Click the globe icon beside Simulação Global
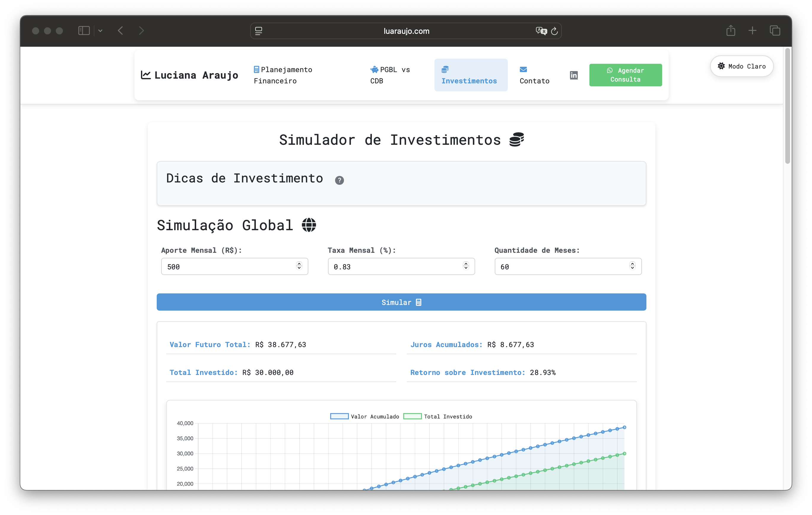 (309, 225)
